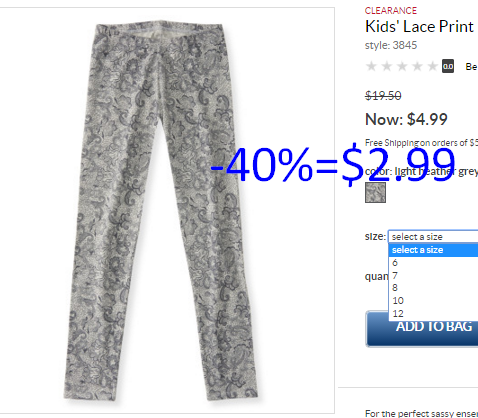Click the crossed-out $19.50 original price
Screen dimensions: 478x418
click(x=383, y=96)
